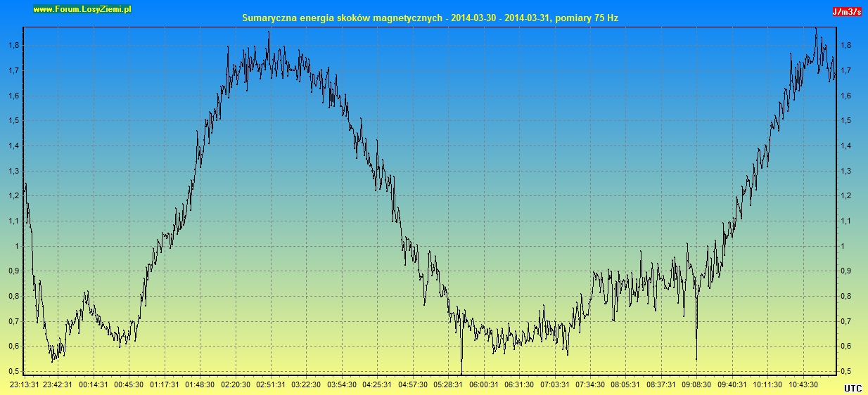The image size is (868, 395).
Task: Click the 23:42:31 time axis label
Action: pyautogui.click(x=58, y=384)
